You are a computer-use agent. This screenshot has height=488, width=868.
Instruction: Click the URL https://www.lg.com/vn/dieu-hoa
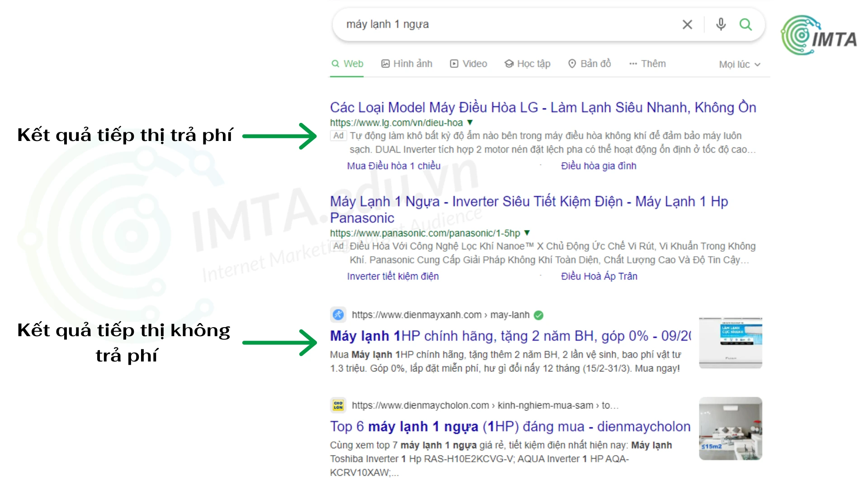[x=396, y=123]
